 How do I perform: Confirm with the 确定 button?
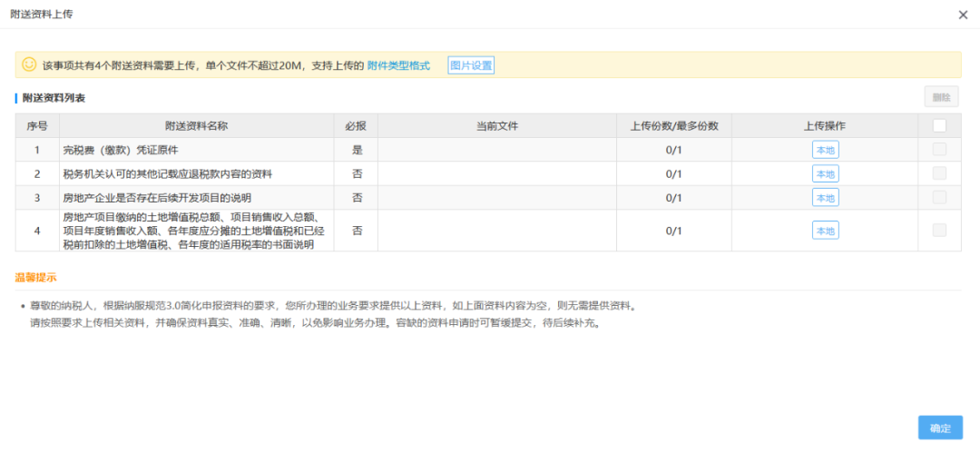click(940, 428)
